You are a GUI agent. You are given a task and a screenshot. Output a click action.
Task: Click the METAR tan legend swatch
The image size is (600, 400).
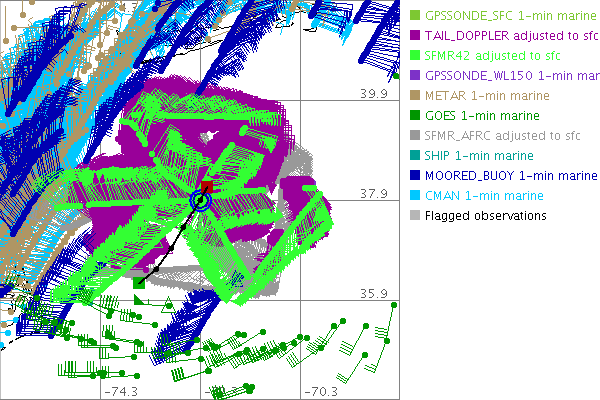[416, 96]
